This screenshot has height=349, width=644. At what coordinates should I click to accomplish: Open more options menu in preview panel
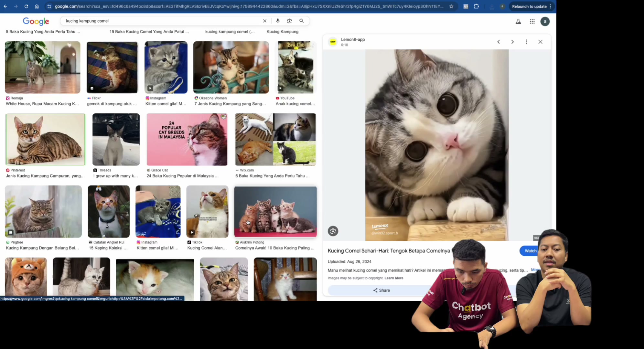[x=526, y=42]
